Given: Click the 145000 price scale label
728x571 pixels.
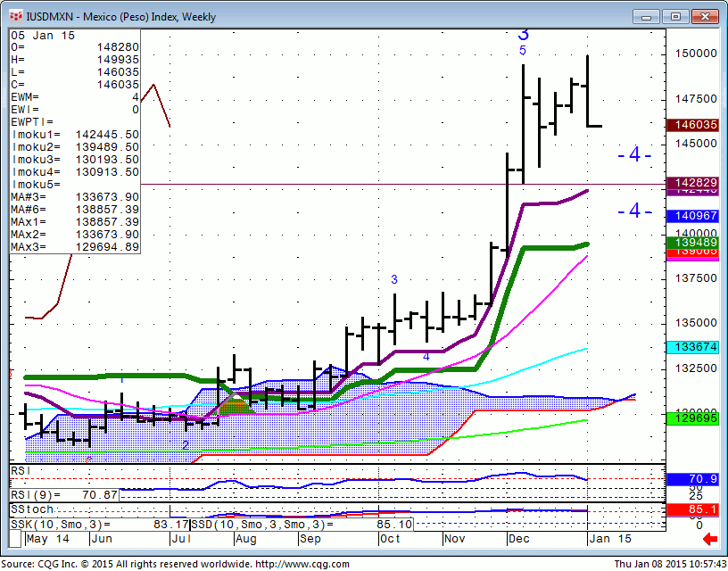Looking at the screenshot, I should 696,144.
